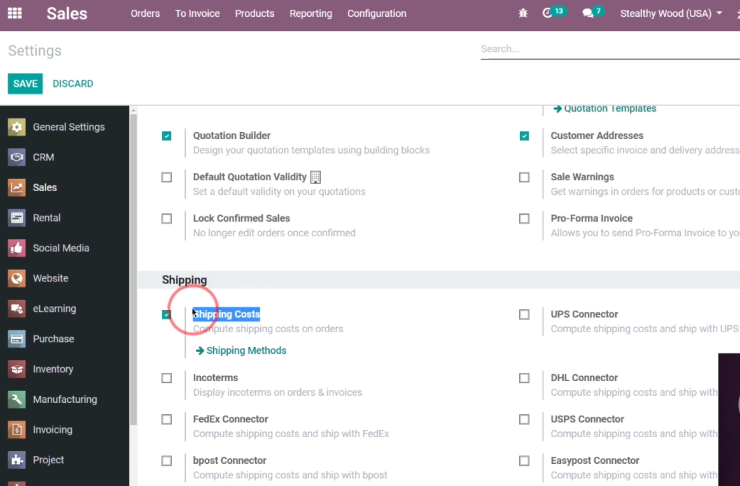Image resolution: width=740 pixels, height=486 pixels.
Task: Uncheck the Customer Addresses checkbox
Action: 524,136
